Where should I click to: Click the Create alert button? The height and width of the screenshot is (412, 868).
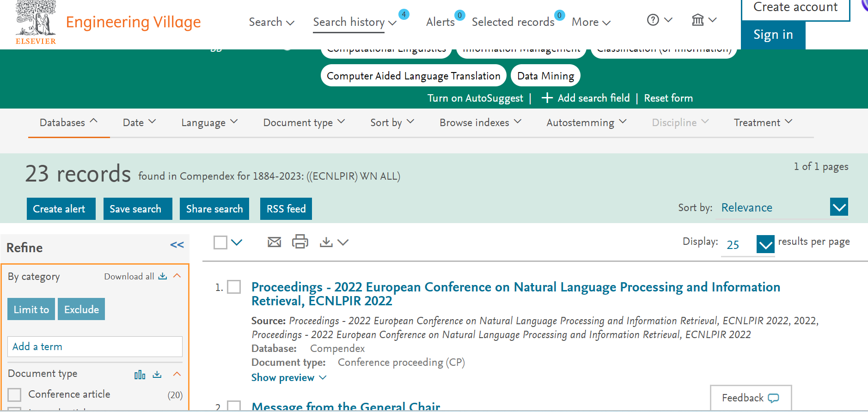[61, 209]
